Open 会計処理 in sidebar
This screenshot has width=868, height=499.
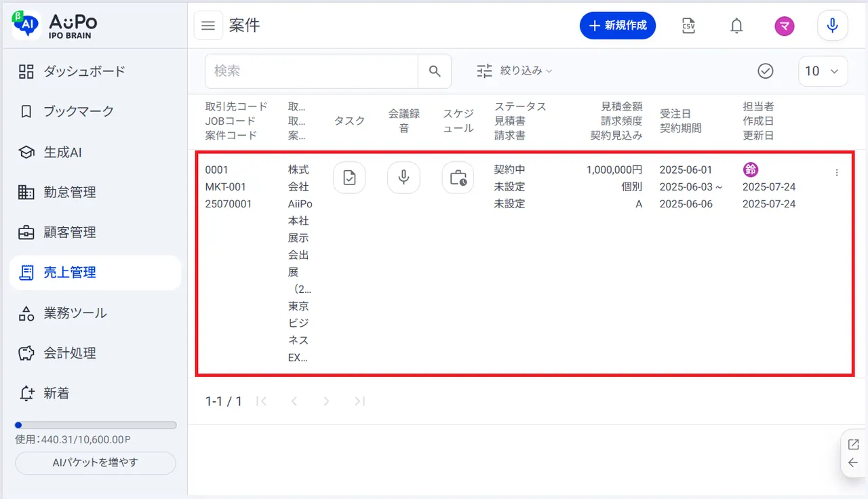click(x=95, y=353)
